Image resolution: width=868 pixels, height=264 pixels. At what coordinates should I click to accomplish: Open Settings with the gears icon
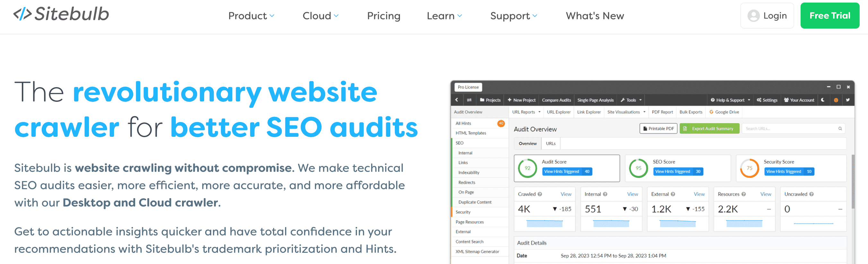click(x=767, y=100)
